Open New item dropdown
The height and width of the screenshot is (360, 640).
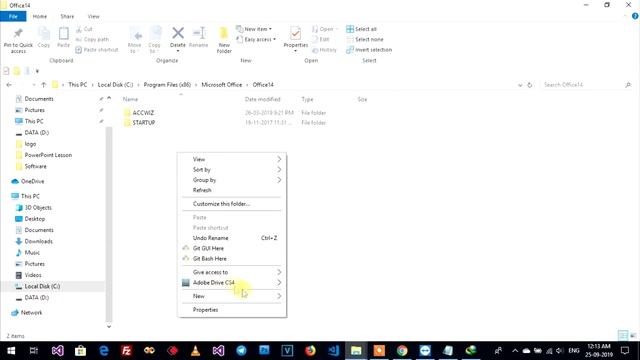(254, 29)
